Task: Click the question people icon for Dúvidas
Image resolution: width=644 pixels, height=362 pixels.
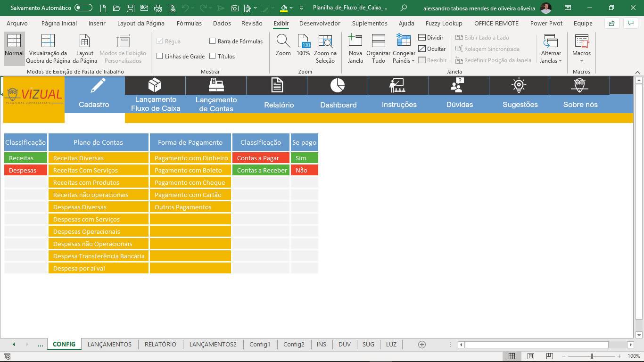Action: pos(458,85)
